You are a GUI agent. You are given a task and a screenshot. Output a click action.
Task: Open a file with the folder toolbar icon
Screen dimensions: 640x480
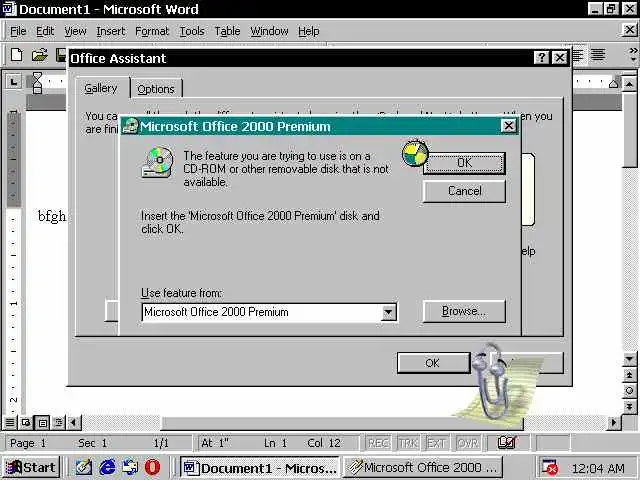40,55
